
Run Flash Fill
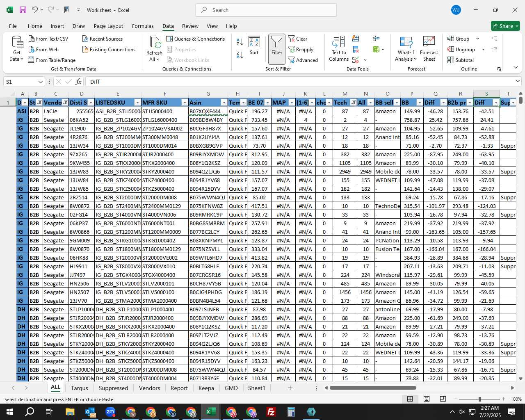click(356, 39)
